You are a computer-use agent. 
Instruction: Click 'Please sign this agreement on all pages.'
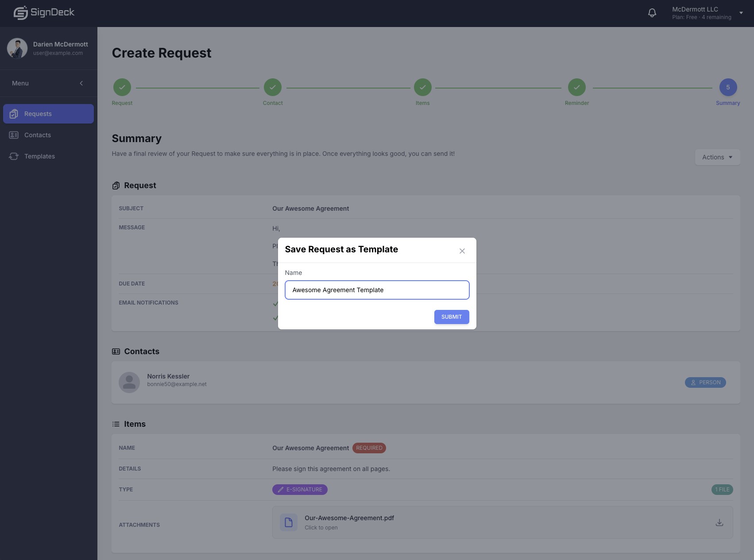point(331,469)
